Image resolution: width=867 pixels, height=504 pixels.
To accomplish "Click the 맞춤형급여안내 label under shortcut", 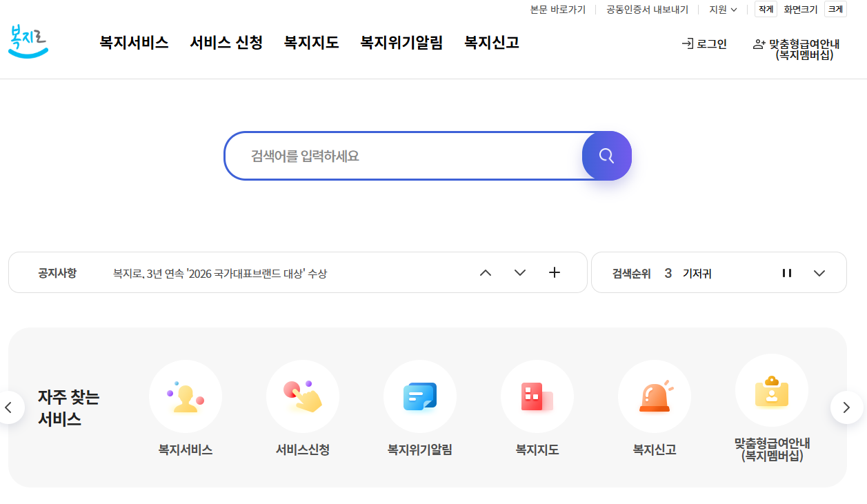I will point(772,450).
